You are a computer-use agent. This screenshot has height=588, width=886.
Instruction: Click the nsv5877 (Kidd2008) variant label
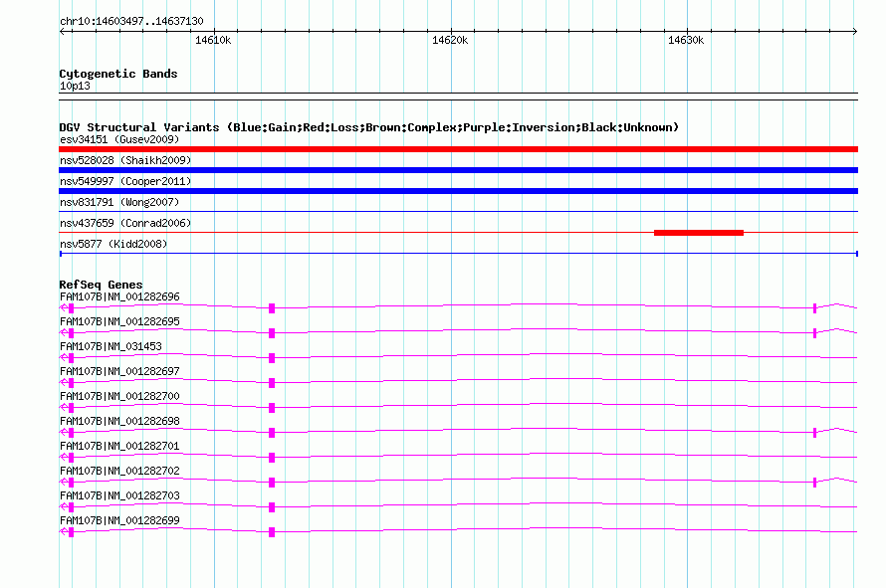tap(113, 244)
